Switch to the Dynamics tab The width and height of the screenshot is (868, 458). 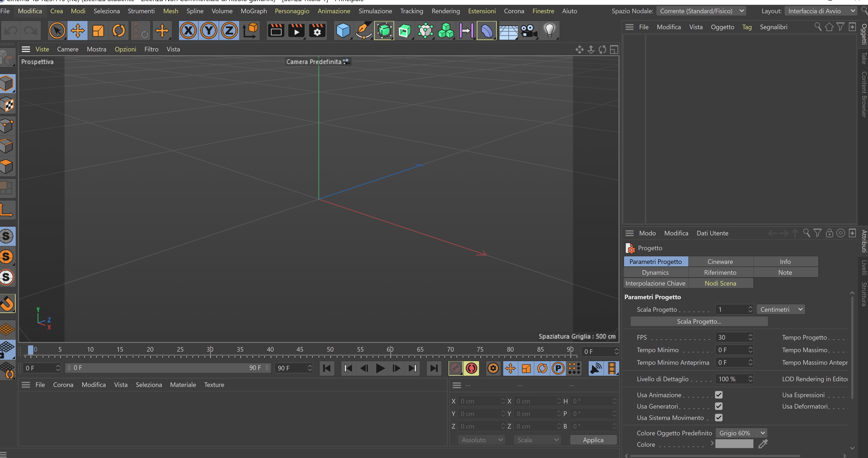[655, 273]
